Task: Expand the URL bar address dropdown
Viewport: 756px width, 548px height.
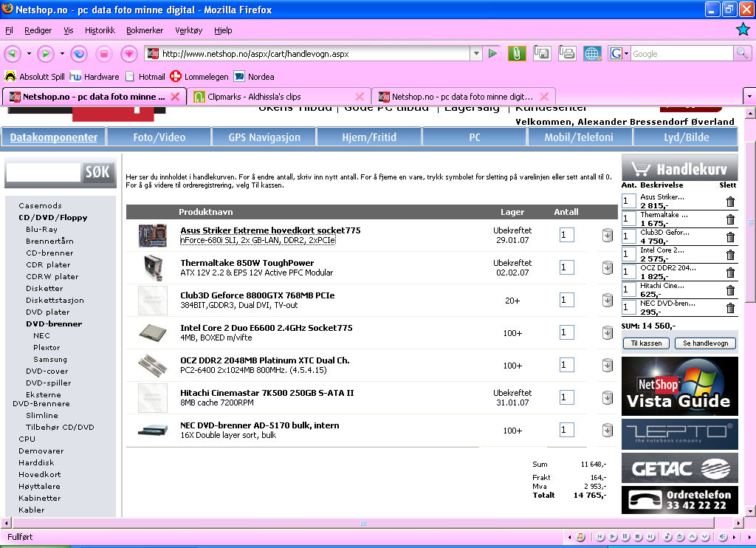Action: [476, 54]
